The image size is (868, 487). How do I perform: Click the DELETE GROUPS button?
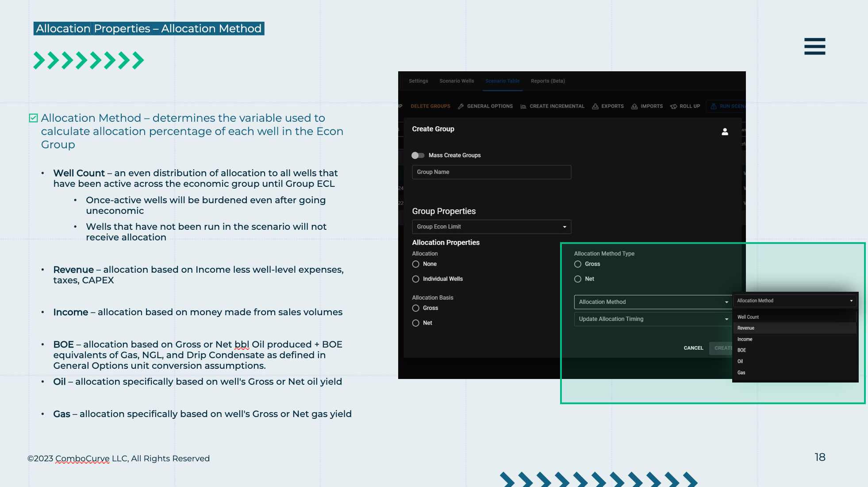pos(430,106)
